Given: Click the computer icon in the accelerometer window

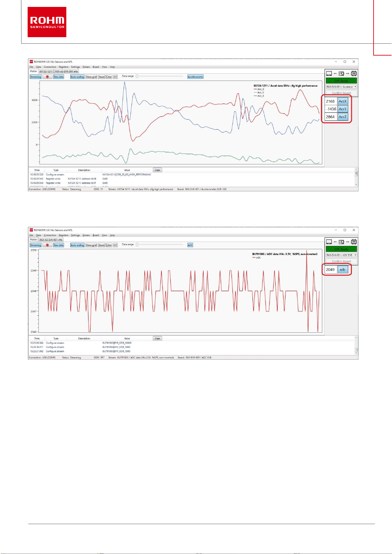Looking at the screenshot, I should point(329,73).
